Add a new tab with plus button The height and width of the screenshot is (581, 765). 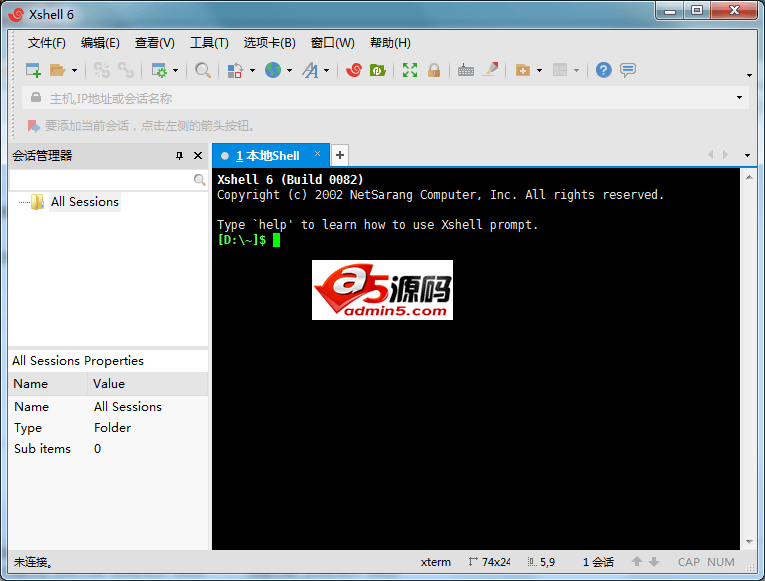point(340,155)
